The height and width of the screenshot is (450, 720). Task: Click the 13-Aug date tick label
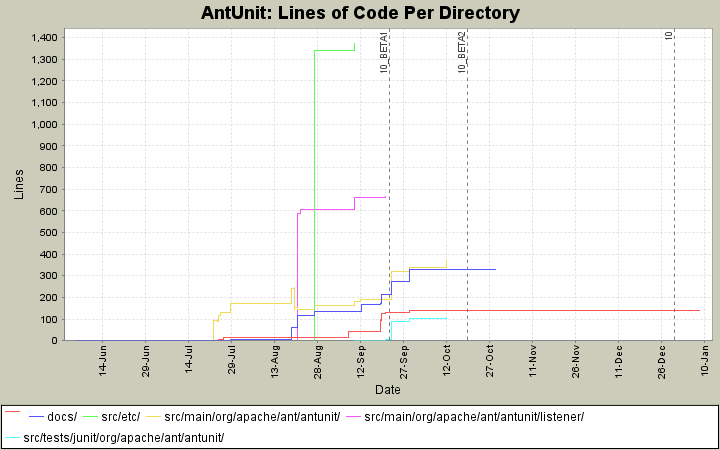(x=275, y=362)
